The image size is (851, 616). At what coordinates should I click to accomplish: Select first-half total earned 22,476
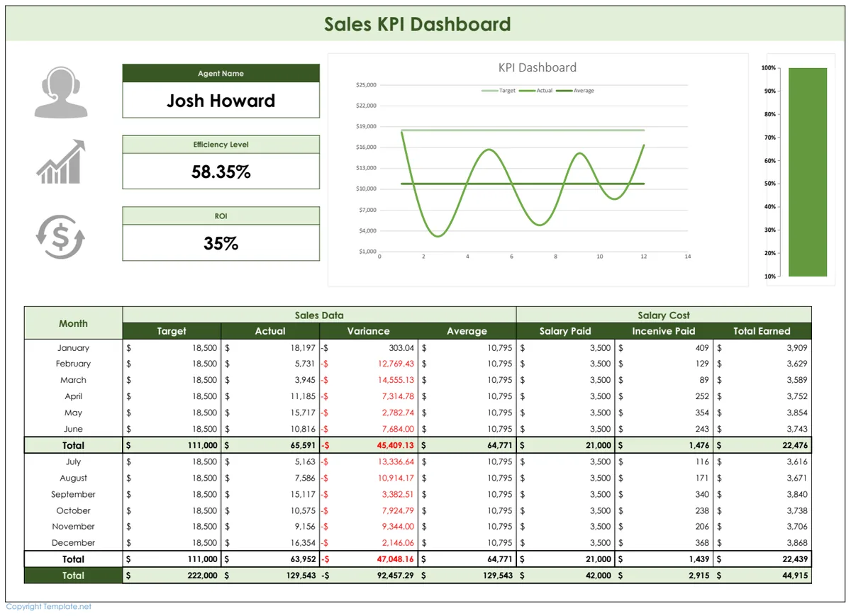[x=795, y=445]
